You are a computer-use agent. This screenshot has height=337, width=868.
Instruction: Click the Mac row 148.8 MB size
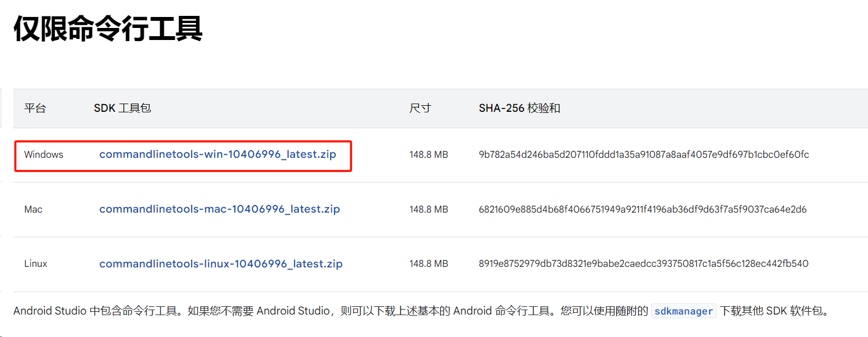(x=429, y=210)
